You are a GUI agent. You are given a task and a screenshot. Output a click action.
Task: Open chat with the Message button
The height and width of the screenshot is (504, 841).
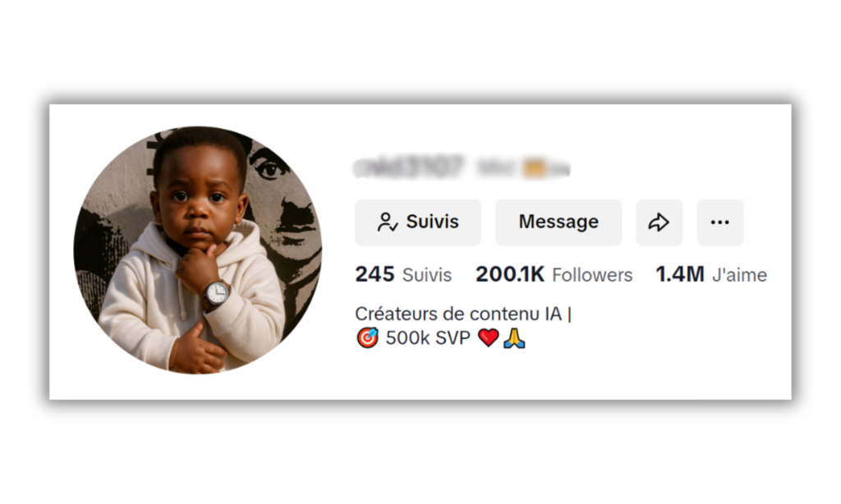coord(558,222)
